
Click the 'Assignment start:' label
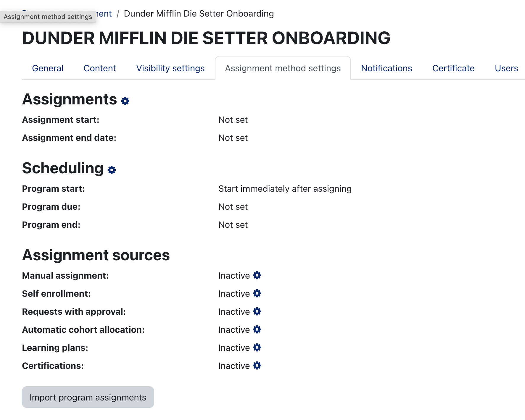61,120
